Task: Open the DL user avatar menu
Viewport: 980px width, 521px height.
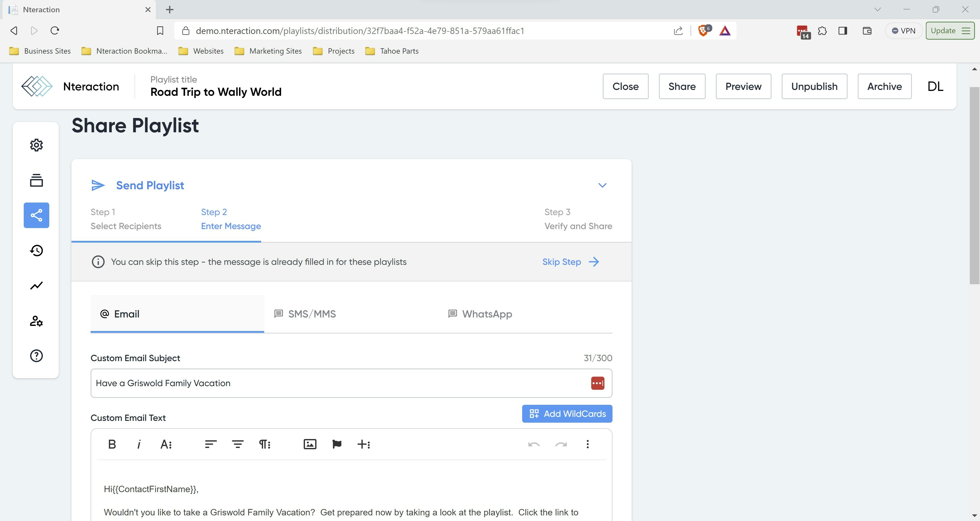Action: [x=935, y=87]
